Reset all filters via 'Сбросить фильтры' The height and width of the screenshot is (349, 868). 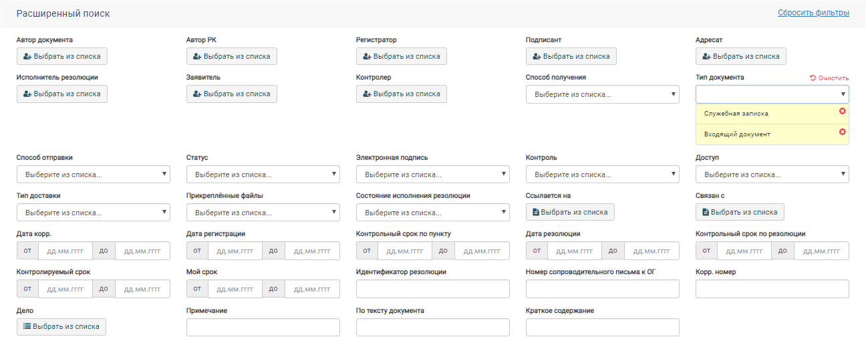coord(813,13)
